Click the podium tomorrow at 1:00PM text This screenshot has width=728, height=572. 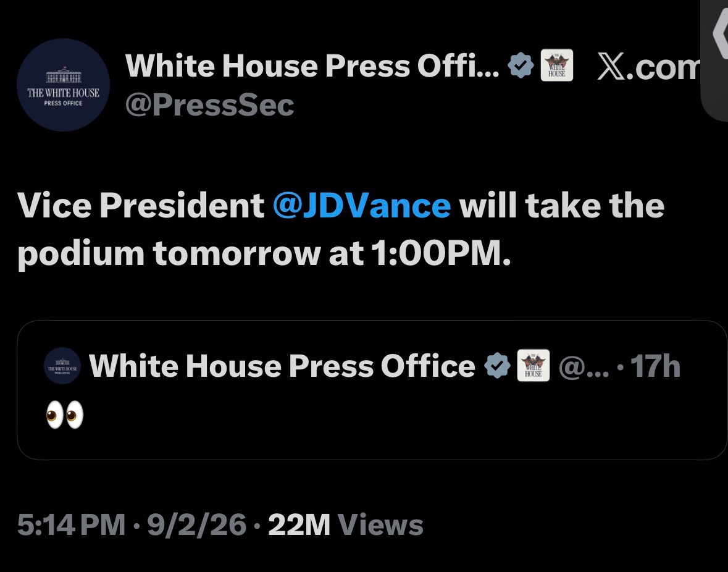(264, 253)
